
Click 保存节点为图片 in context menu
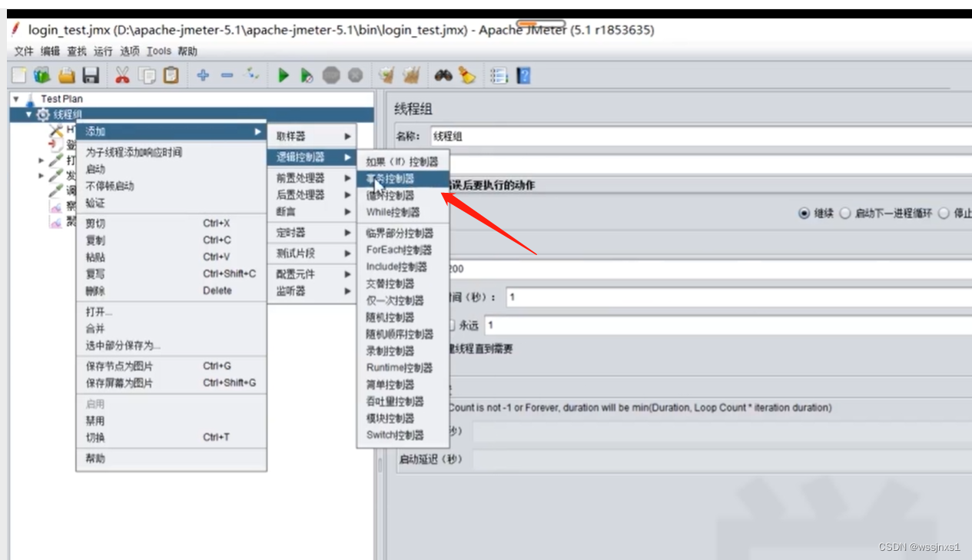pos(171,366)
